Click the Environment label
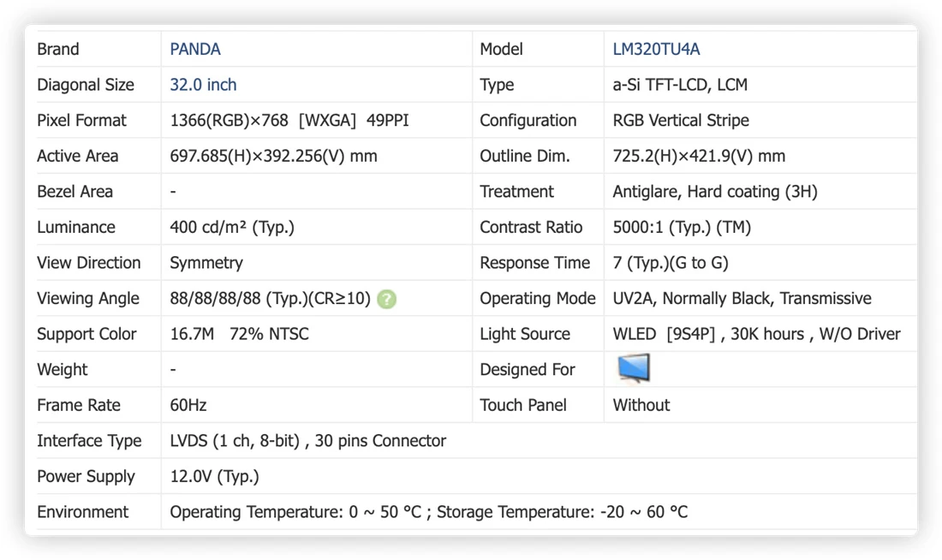The height and width of the screenshot is (560, 942). (x=82, y=512)
